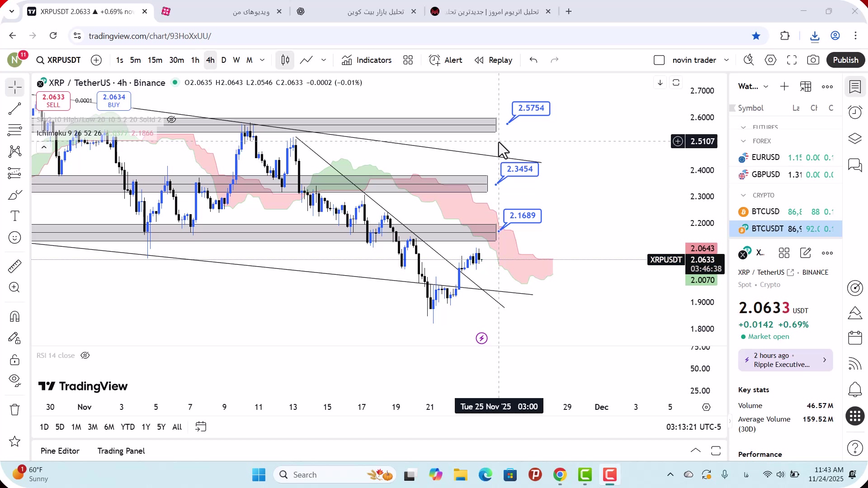Show the RSI 14 close indicator

(x=85, y=356)
